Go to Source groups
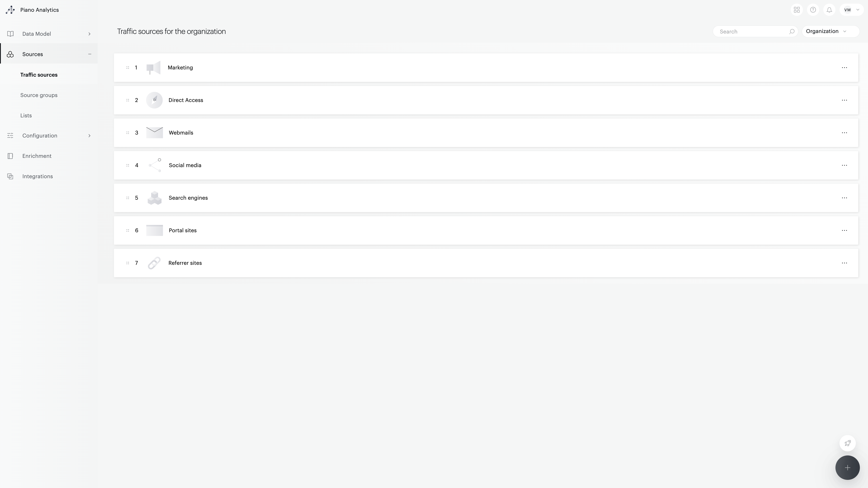The height and width of the screenshot is (488, 868). (x=39, y=95)
